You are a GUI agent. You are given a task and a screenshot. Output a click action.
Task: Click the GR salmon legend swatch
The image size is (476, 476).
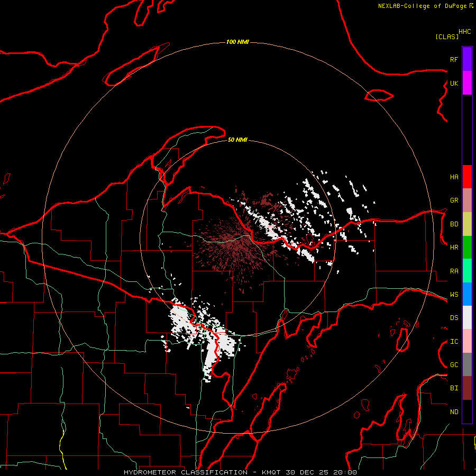pyautogui.click(x=467, y=200)
